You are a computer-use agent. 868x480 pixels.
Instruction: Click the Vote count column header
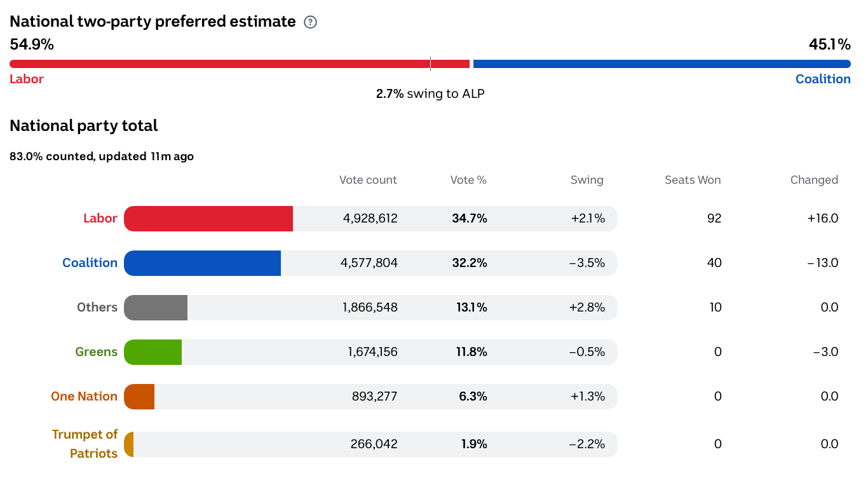368,180
